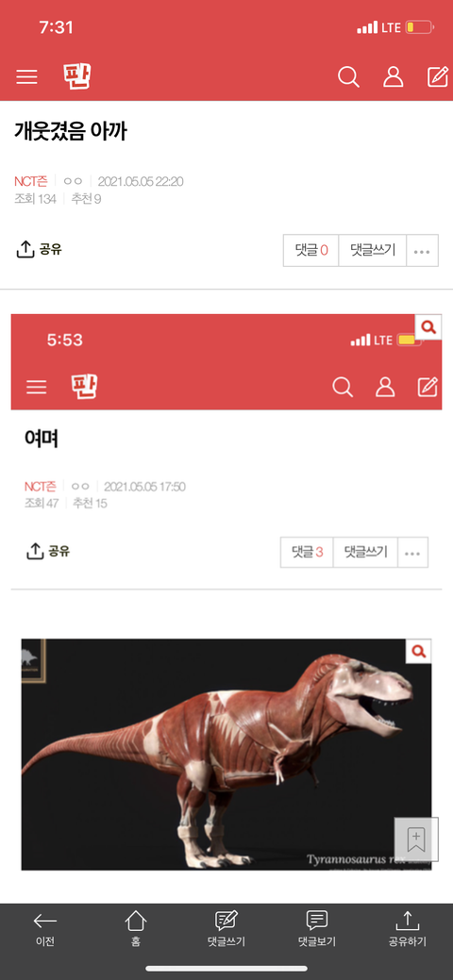Tap the Pann logo in top header
Image resolution: width=453 pixels, height=980 pixels.
coord(77,76)
